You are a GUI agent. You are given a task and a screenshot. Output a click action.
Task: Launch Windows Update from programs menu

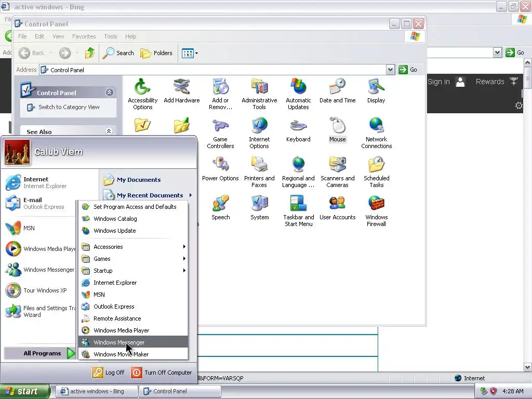[x=134, y=230]
